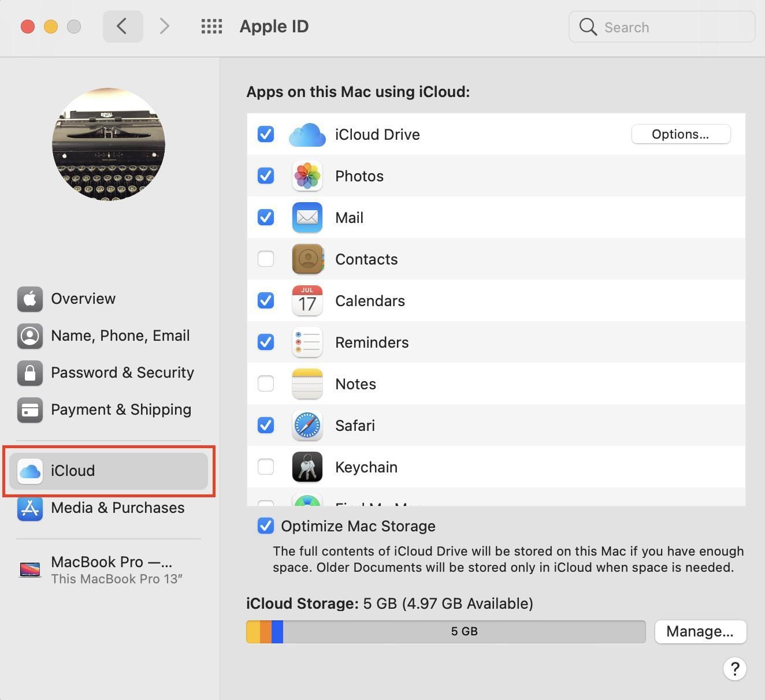
Task: Go back with the left chevron
Action: (122, 26)
